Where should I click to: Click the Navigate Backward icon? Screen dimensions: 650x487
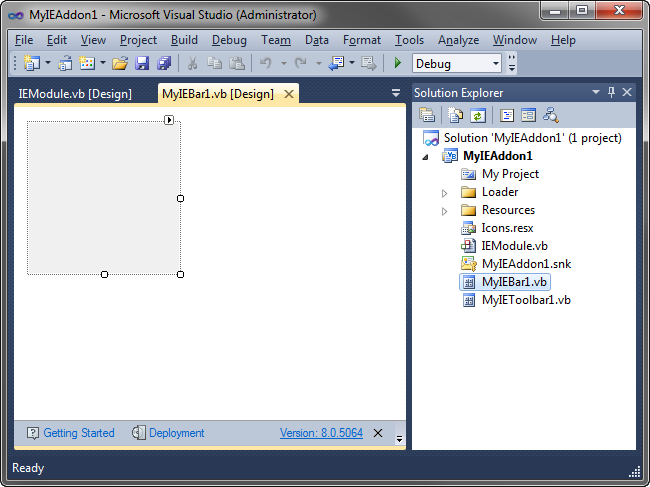pyautogui.click(x=336, y=63)
